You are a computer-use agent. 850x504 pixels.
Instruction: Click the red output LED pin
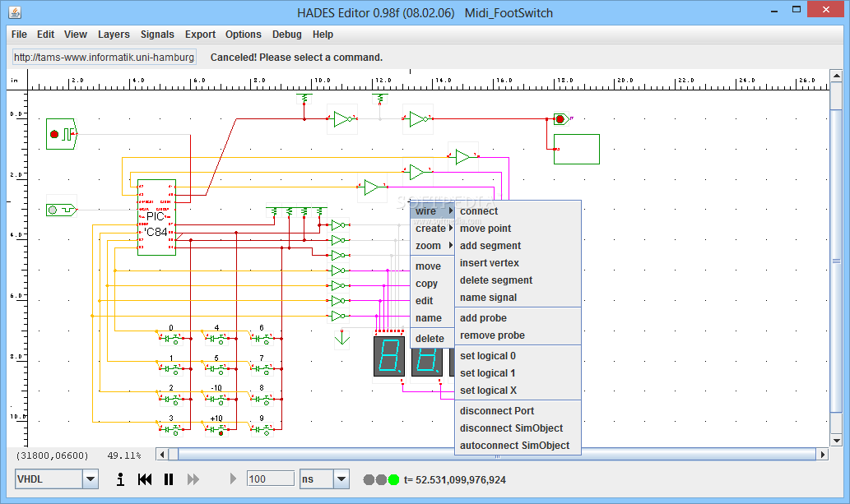(x=561, y=118)
